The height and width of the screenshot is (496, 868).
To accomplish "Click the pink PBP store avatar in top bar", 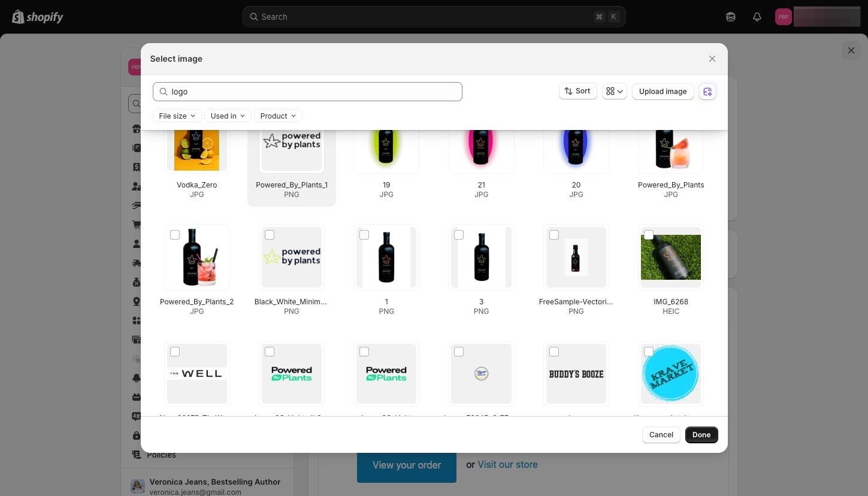I will click(x=783, y=17).
